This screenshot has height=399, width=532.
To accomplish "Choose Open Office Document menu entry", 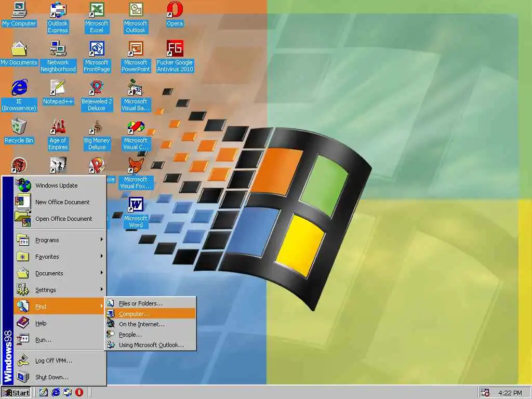I will tap(60, 219).
